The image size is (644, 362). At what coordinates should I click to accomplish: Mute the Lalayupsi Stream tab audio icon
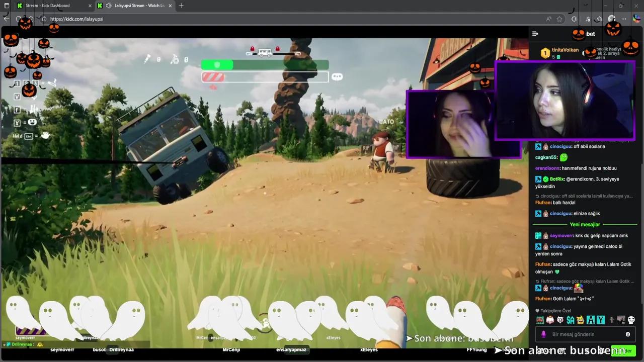click(109, 6)
